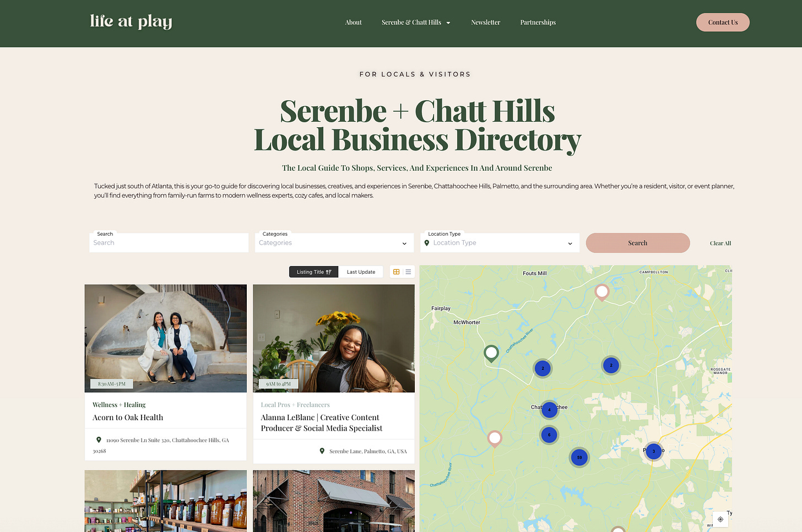Click the McWhorter map label
Image resolution: width=802 pixels, height=532 pixels.
[467, 322]
